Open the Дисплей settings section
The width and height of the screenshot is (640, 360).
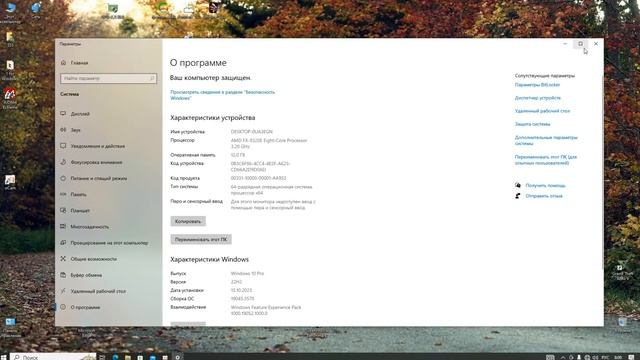point(80,114)
